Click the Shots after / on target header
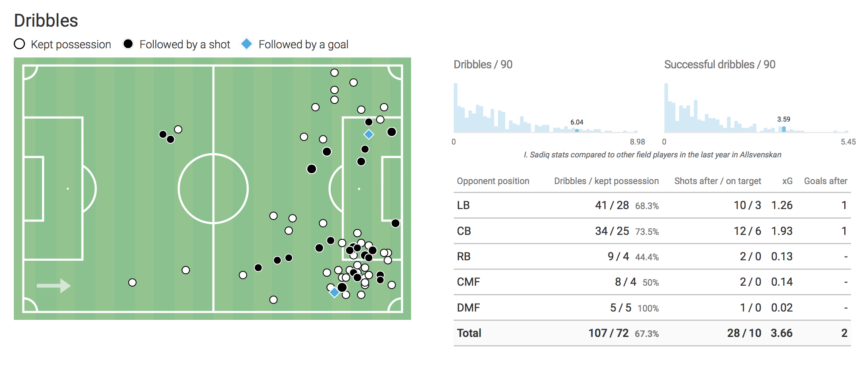868x379 pixels. [x=717, y=181]
